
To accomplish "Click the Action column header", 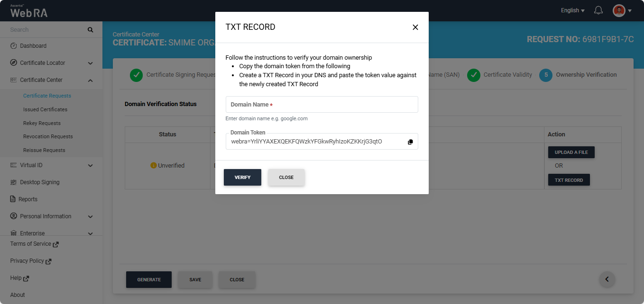I will point(556,134).
